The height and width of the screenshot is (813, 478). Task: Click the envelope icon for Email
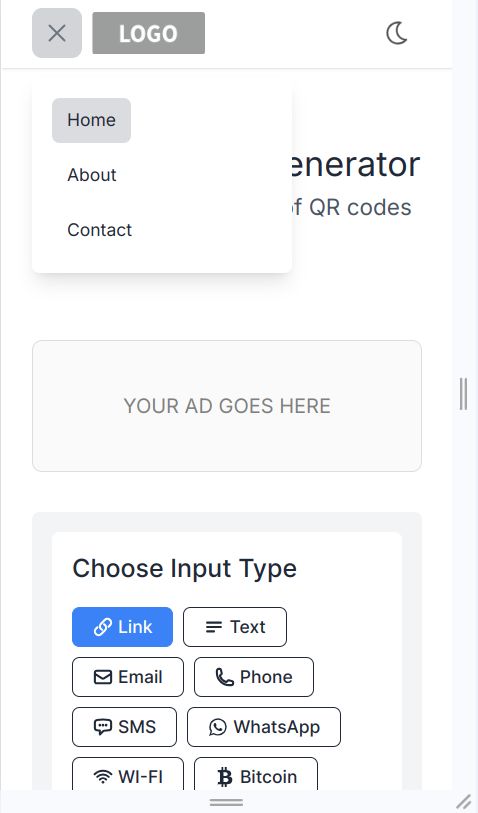click(x=103, y=677)
